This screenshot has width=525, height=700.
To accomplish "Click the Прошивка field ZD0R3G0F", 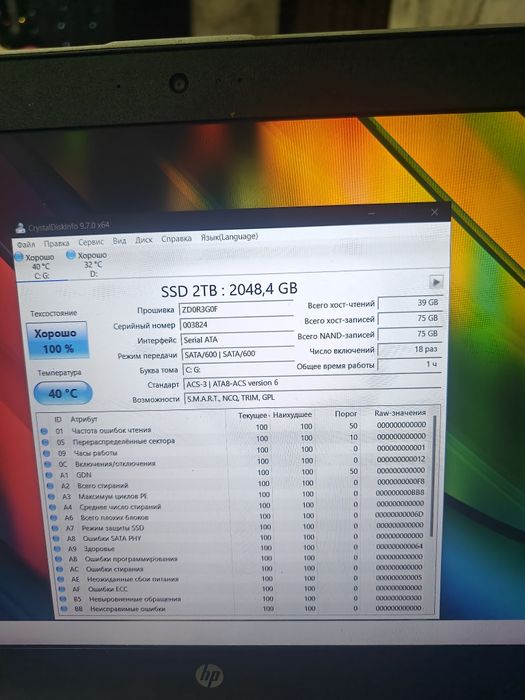I will click(x=236, y=309).
